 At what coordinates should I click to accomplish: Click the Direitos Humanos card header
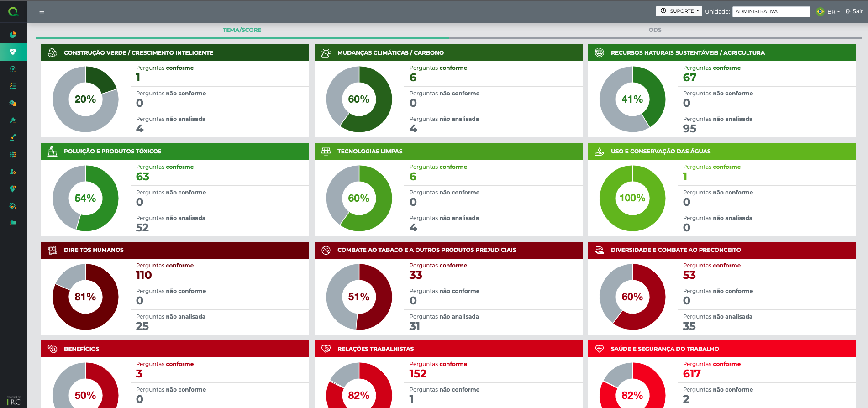[175, 250]
